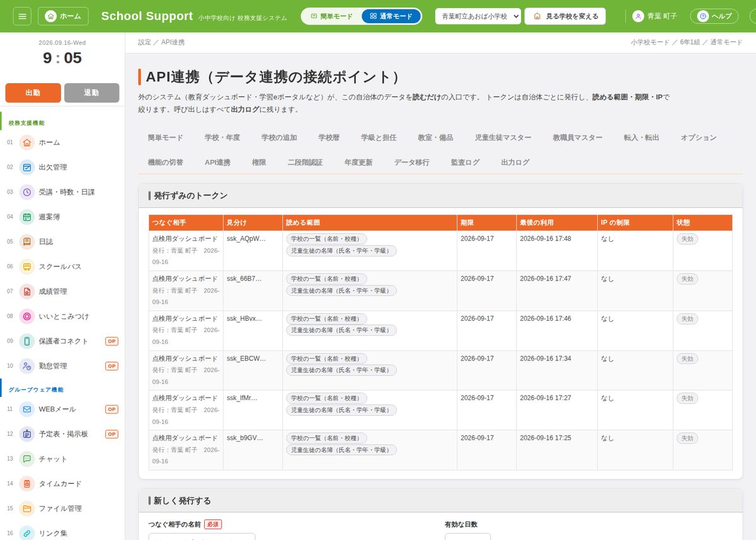This screenshot has width=756, height=540.
Task: Open 予定表・掲示板 sidebar icon
Action: (x=27, y=434)
